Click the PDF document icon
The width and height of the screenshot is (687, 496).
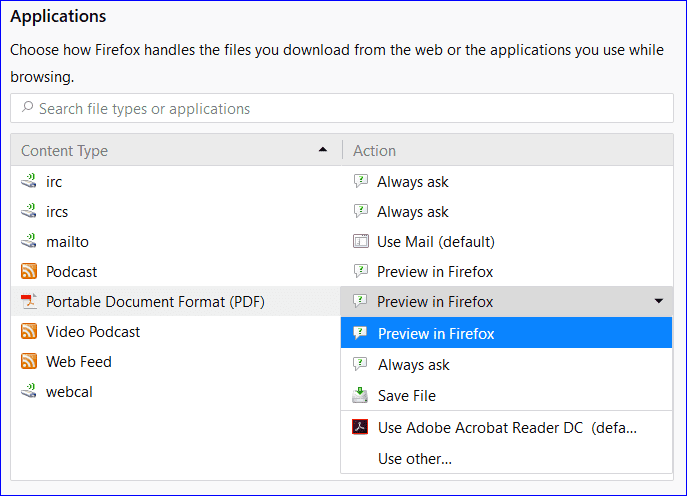(x=29, y=302)
